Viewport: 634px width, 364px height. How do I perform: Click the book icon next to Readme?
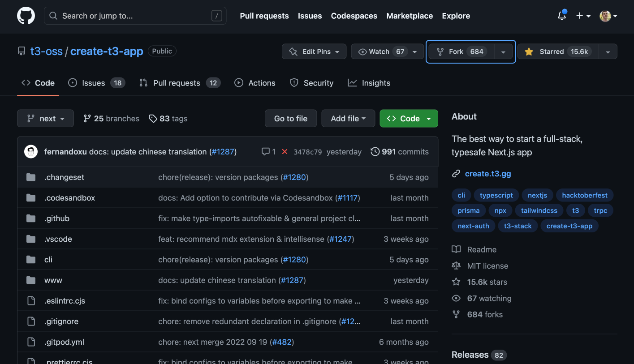(x=456, y=249)
